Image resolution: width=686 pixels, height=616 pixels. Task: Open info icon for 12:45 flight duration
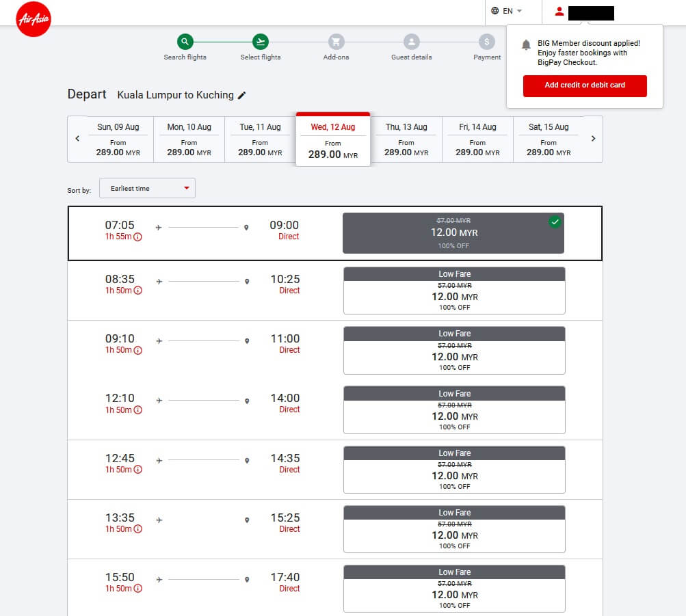point(137,470)
